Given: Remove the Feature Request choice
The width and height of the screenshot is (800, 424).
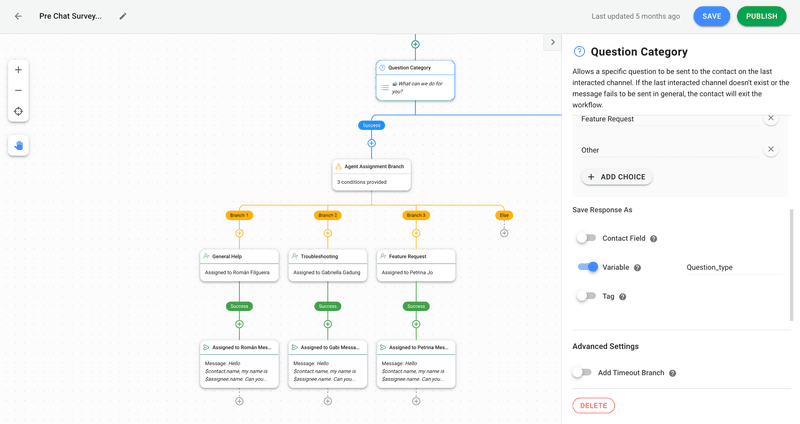Looking at the screenshot, I should coord(770,118).
